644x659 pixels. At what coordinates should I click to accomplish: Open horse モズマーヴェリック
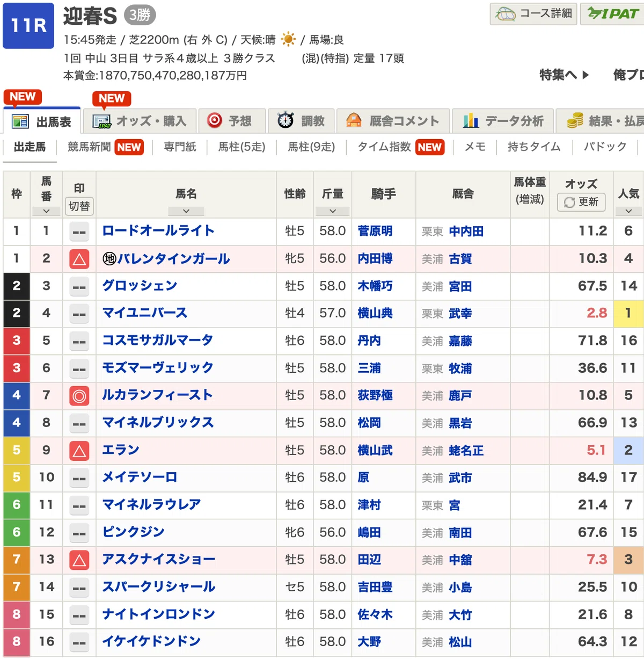click(157, 367)
